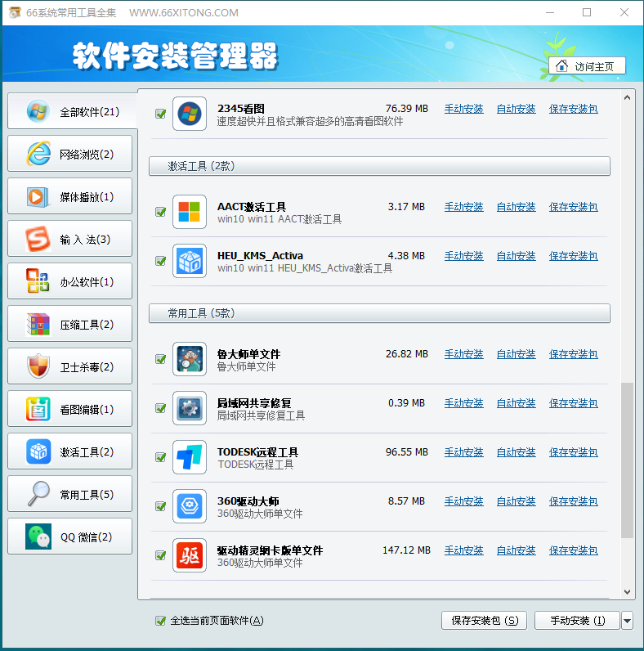Click the house icon in 访问主页
Screen dimensions: 644x651
[561, 65]
